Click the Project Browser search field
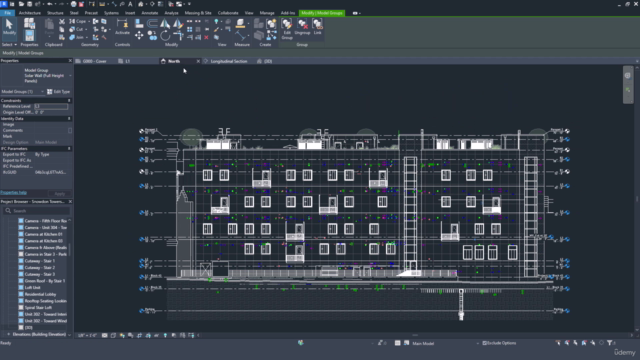The height and width of the screenshot is (360, 640). pos(37,211)
